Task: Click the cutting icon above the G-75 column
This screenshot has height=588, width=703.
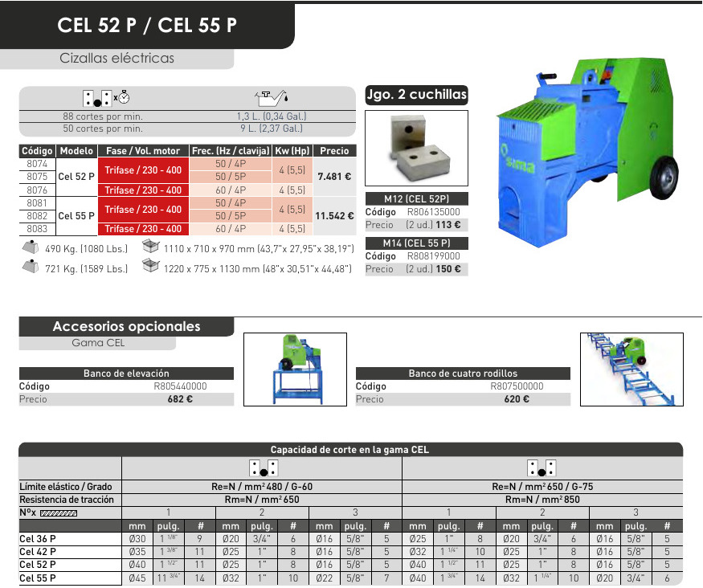Action: [x=542, y=468]
